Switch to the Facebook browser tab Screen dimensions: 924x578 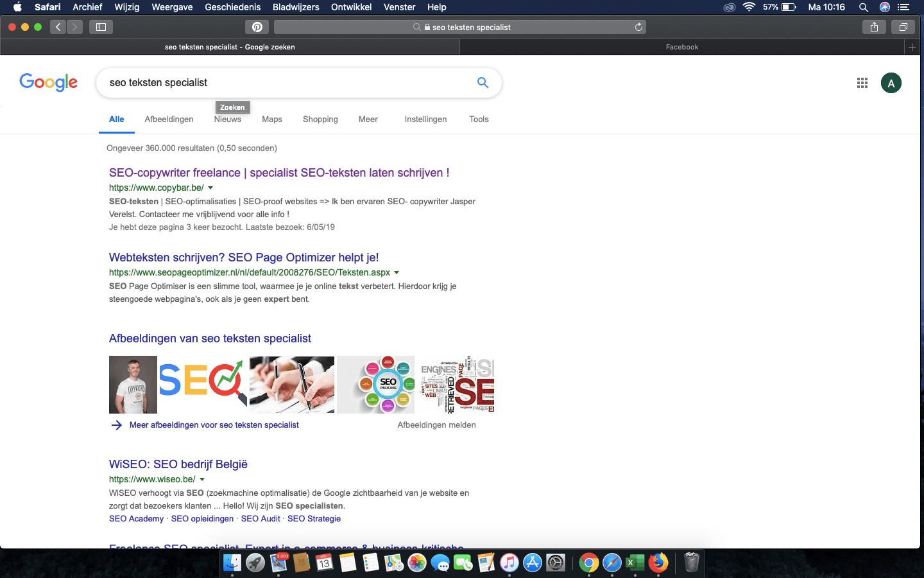tap(682, 47)
